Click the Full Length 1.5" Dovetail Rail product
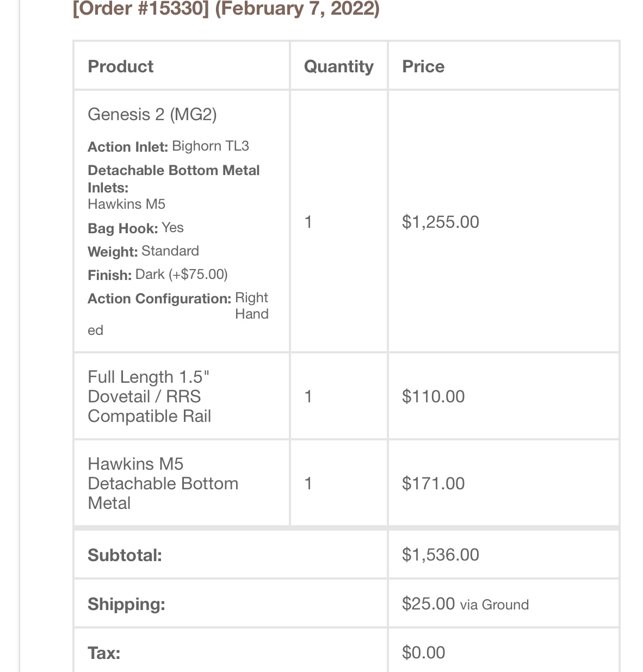Viewport: 643px width, 672px height. click(x=150, y=396)
